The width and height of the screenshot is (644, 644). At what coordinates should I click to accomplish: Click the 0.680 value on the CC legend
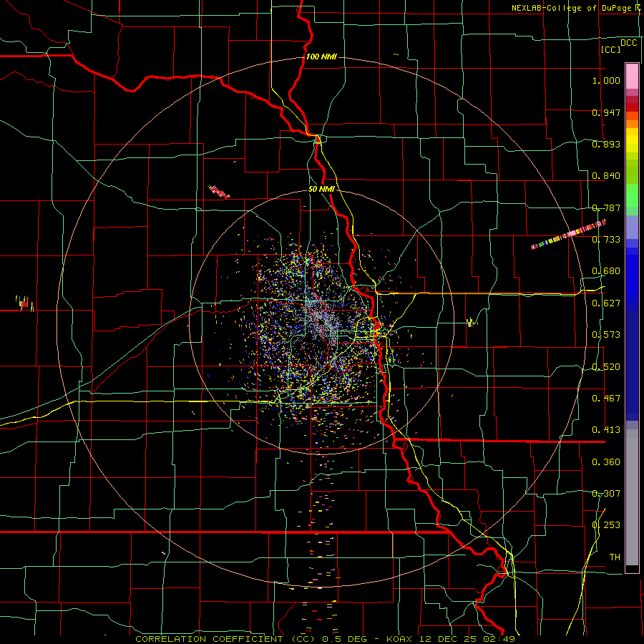(x=606, y=271)
